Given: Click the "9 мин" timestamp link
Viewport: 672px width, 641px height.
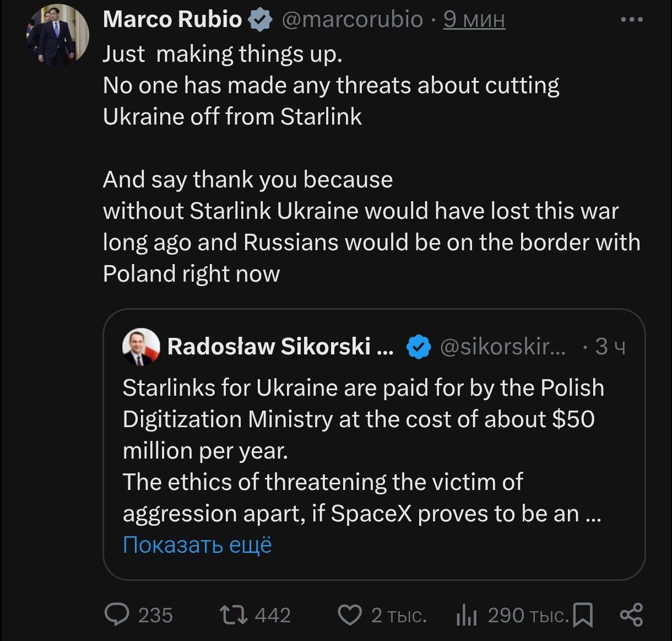Looking at the screenshot, I should click(474, 20).
